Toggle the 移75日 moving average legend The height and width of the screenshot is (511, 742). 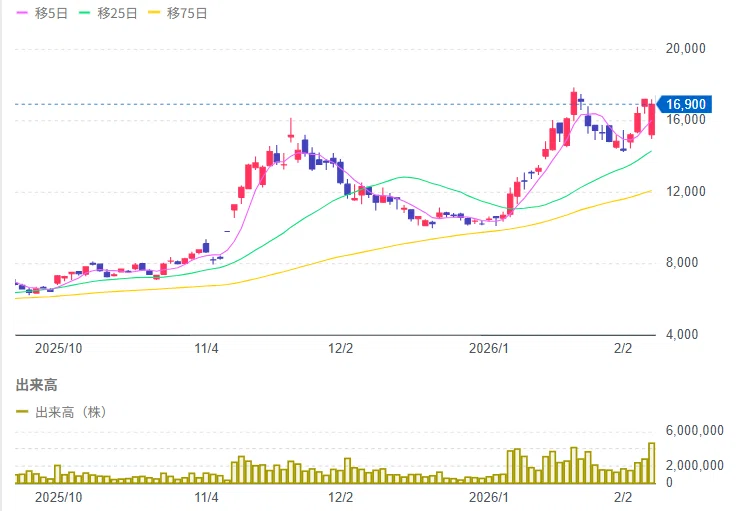(178, 13)
